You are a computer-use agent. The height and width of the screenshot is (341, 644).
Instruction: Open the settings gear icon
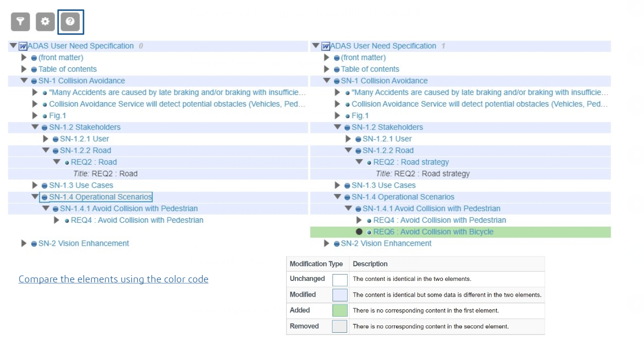coord(45,21)
